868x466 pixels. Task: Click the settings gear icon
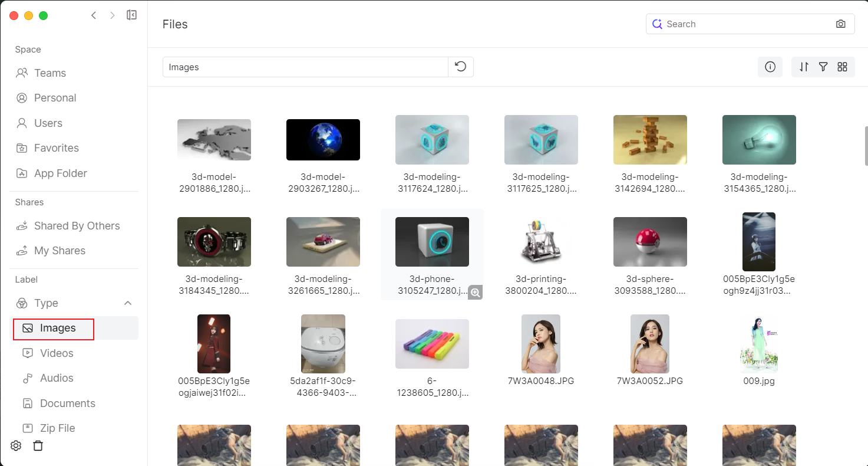tap(16, 446)
